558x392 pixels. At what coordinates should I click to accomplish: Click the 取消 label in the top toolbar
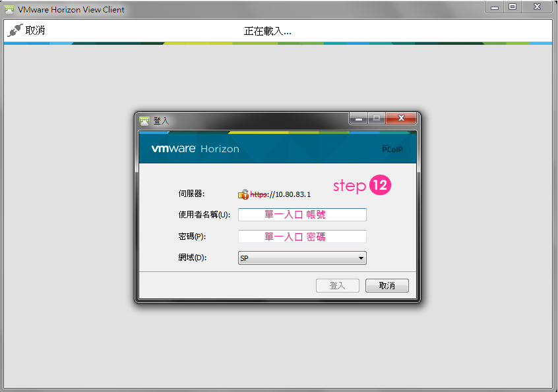click(x=35, y=30)
